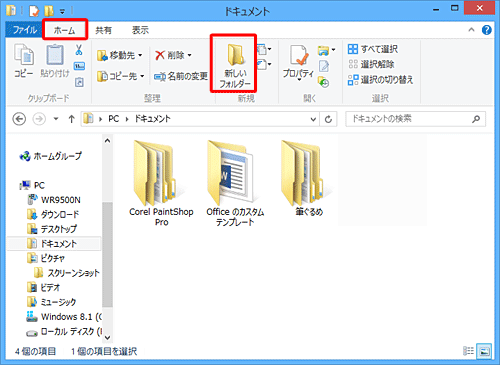Click the blue Help question mark icon

[486, 30]
